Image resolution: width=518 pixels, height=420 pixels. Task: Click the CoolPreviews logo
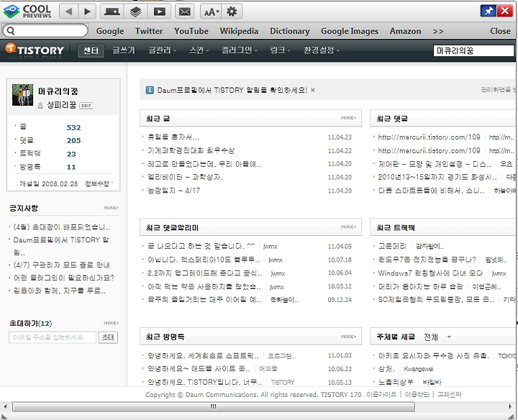tap(27, 12)
